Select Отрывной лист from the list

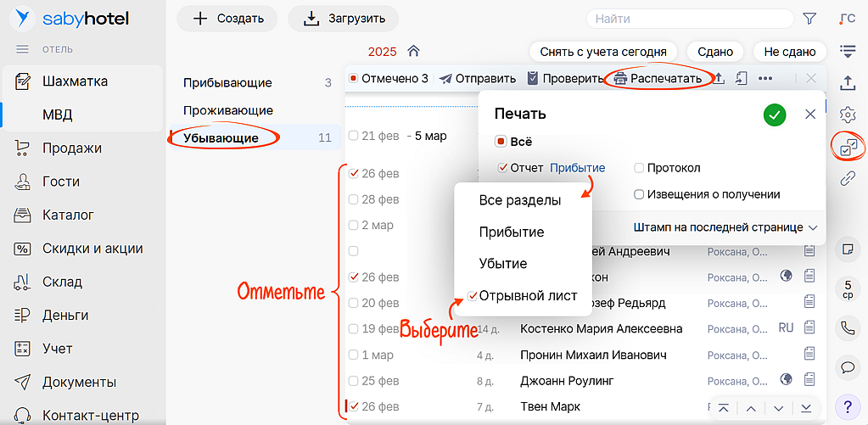click(x=527, y=296)
